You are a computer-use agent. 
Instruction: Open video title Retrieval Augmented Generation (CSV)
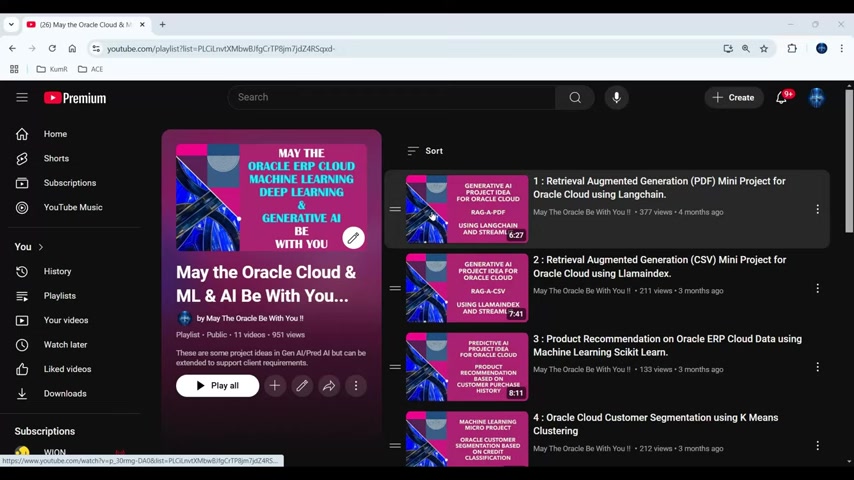pyautogui.click(x=660, y=267)
